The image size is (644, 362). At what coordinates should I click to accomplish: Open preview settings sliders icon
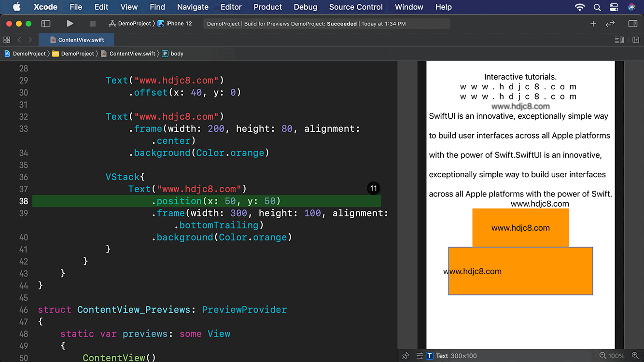[420, 356]
